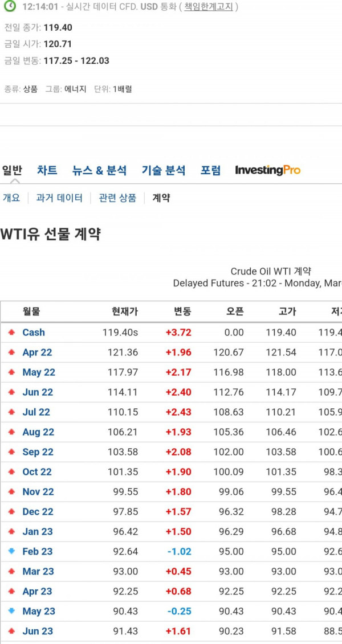The image size is (342, 644).
Task: Open the Nov 22 contract link
Action: (x=38, y=491)
